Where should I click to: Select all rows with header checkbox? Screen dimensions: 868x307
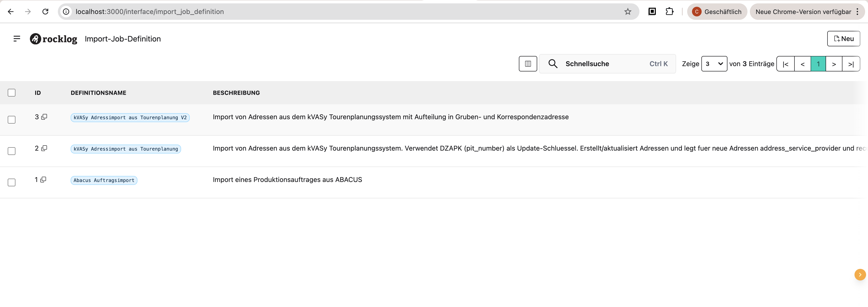(12, 92)
